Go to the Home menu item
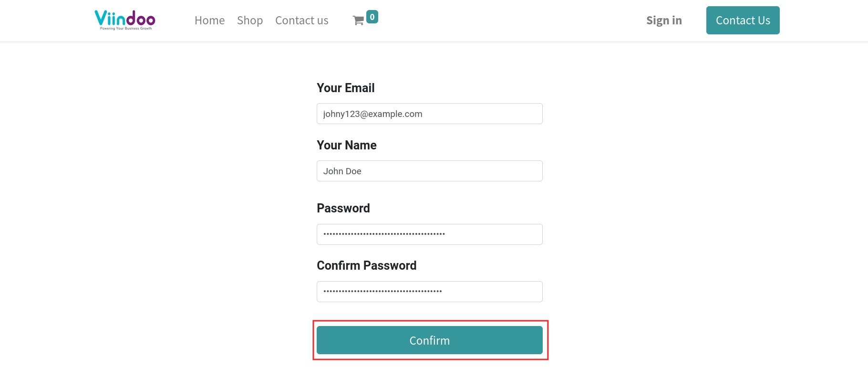The width and height of the screenshot is (868, 390). (x=209, y=21)
